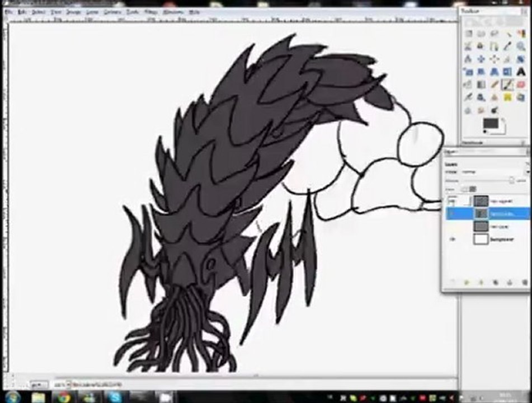Toggle the Lock pixels checkbox
The width and height of the screenshot is (532, 403).
pos(464,189)
